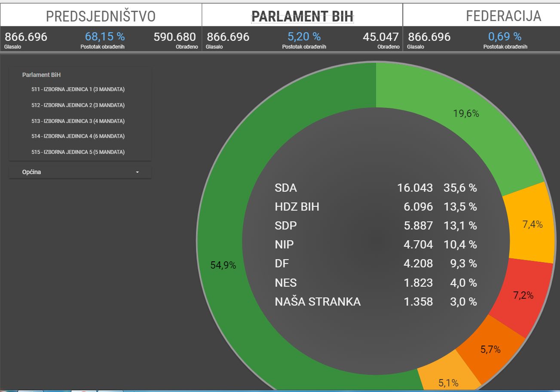Click the 13,1 % share for SDP
The width and height of the screenshot is (560, 392).
460,226
